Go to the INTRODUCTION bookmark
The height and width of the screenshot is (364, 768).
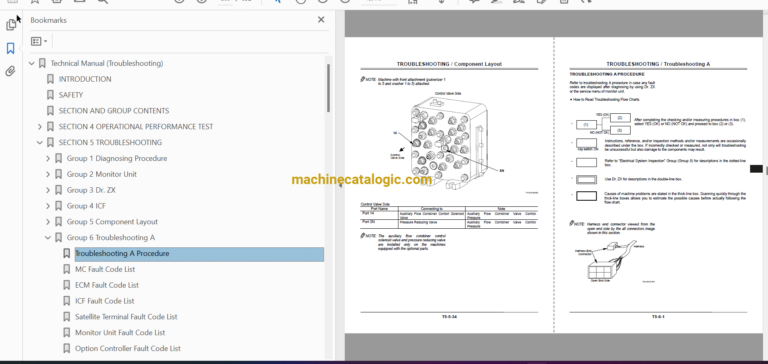(85, 79)
